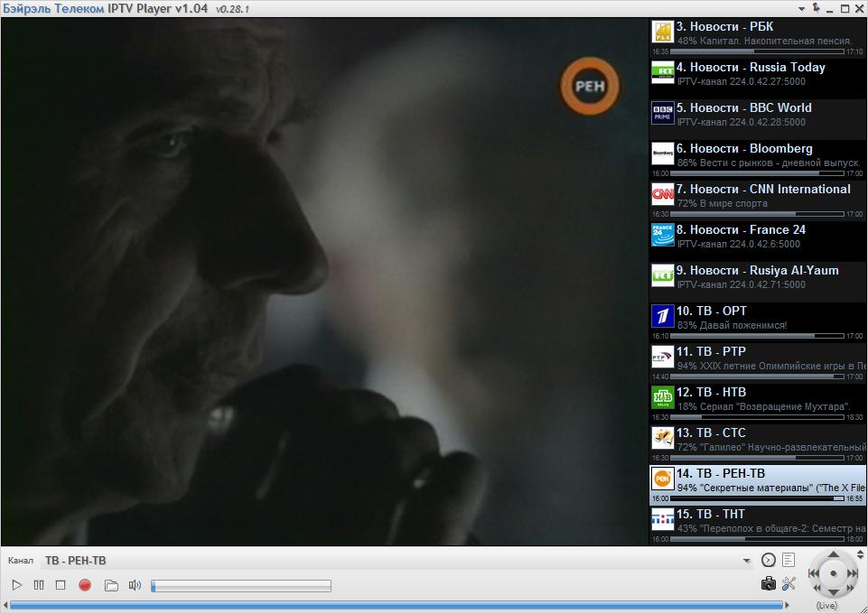
Task: Open a file with the folder icon
Action: click(x=111, y=585)
